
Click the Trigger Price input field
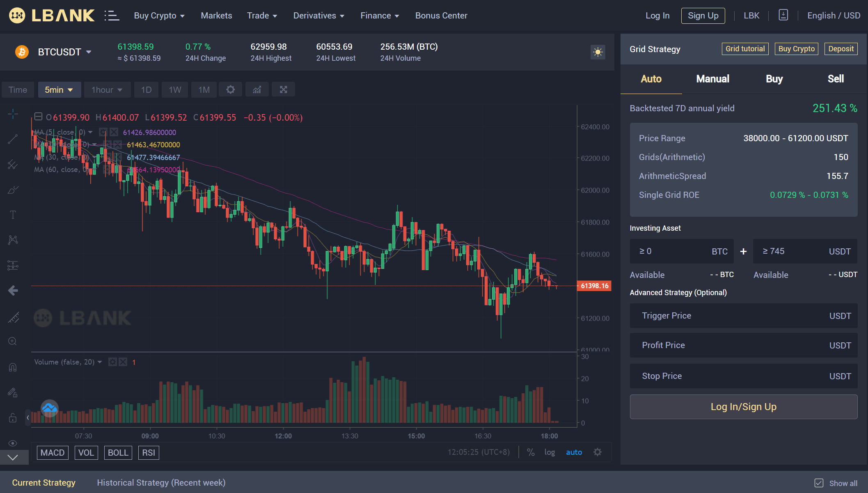(x=743, y=316)
